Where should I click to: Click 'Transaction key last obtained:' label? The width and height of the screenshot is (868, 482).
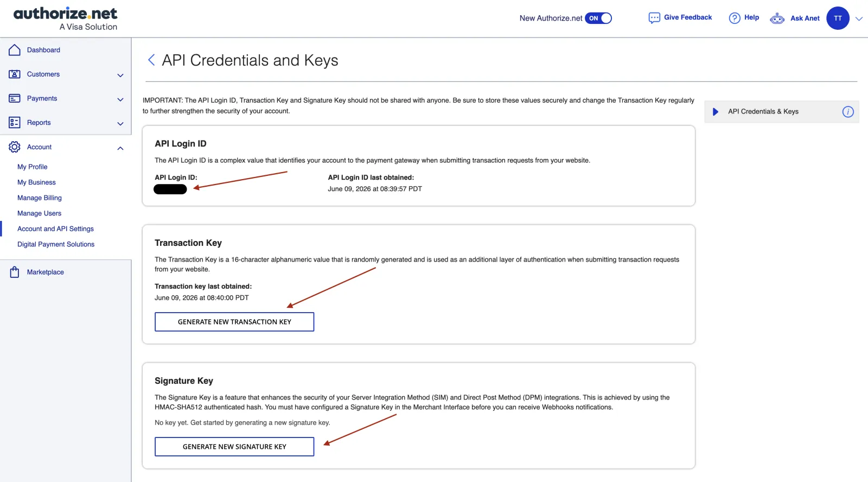tap(203, 287)
